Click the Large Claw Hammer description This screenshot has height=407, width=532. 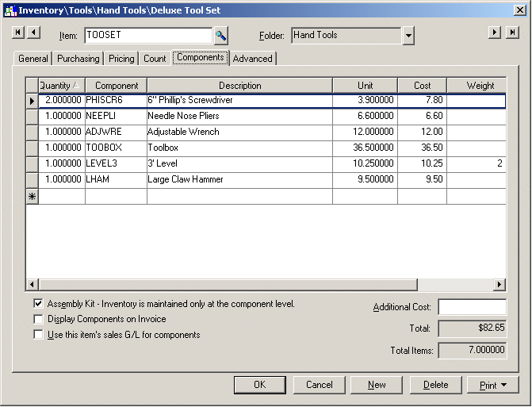(240, 180)
